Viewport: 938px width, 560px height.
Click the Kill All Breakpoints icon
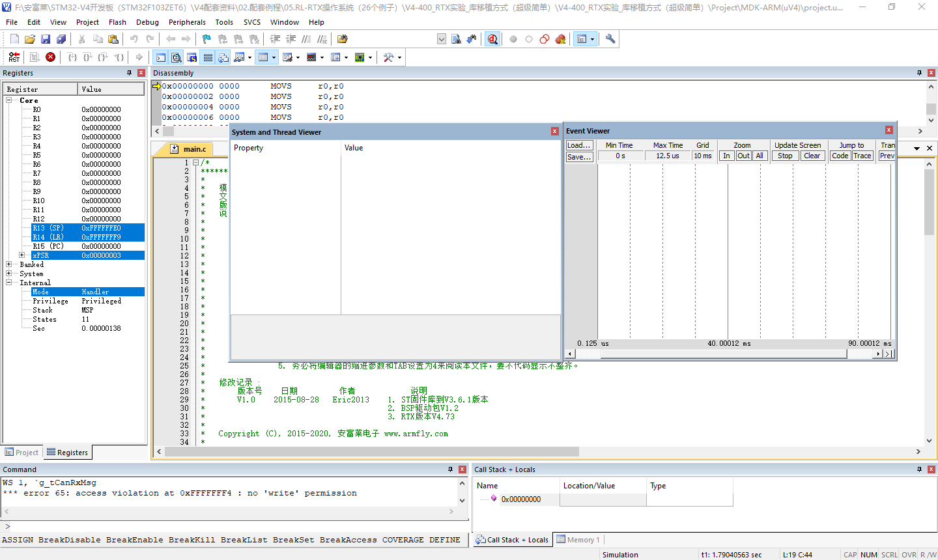click(560, 39)
